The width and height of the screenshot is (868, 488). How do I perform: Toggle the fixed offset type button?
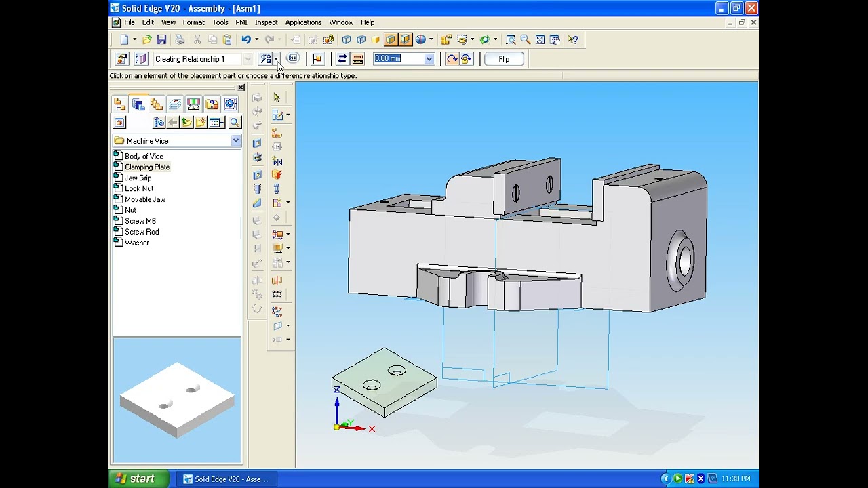[x=342, y=59]
